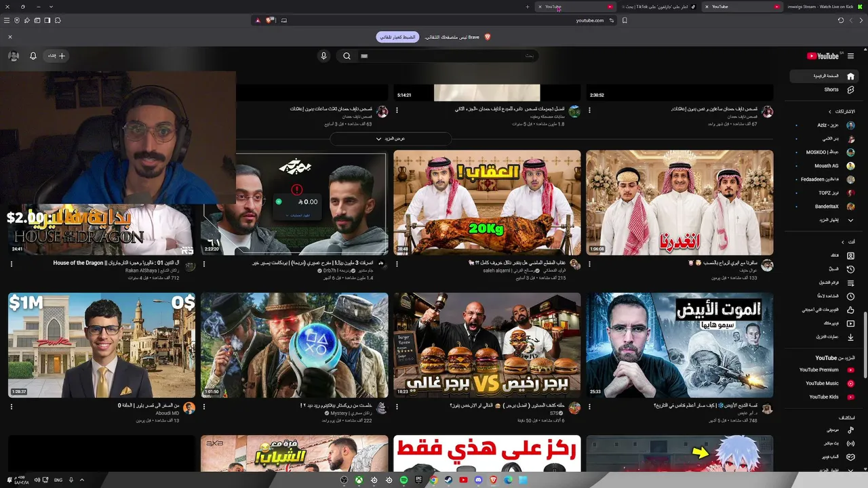Open a new browser tab
The image size is (868, 488).
pos(528,7)
